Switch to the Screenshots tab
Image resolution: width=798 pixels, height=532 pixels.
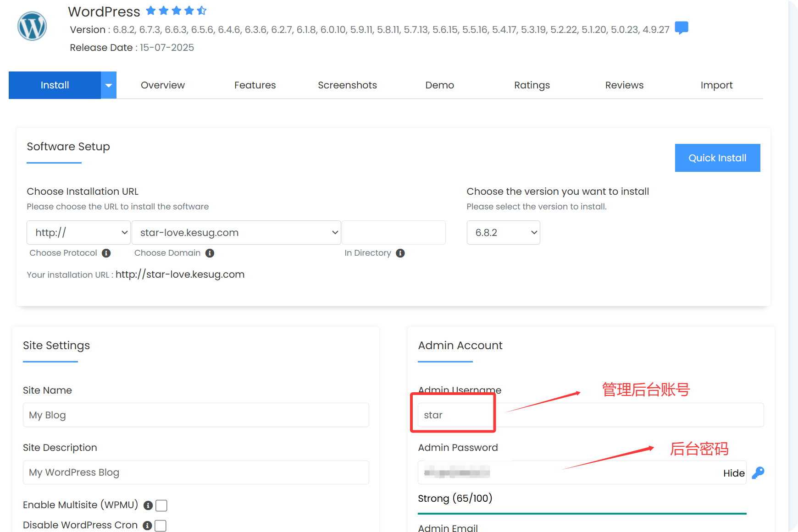click(347, 85)
